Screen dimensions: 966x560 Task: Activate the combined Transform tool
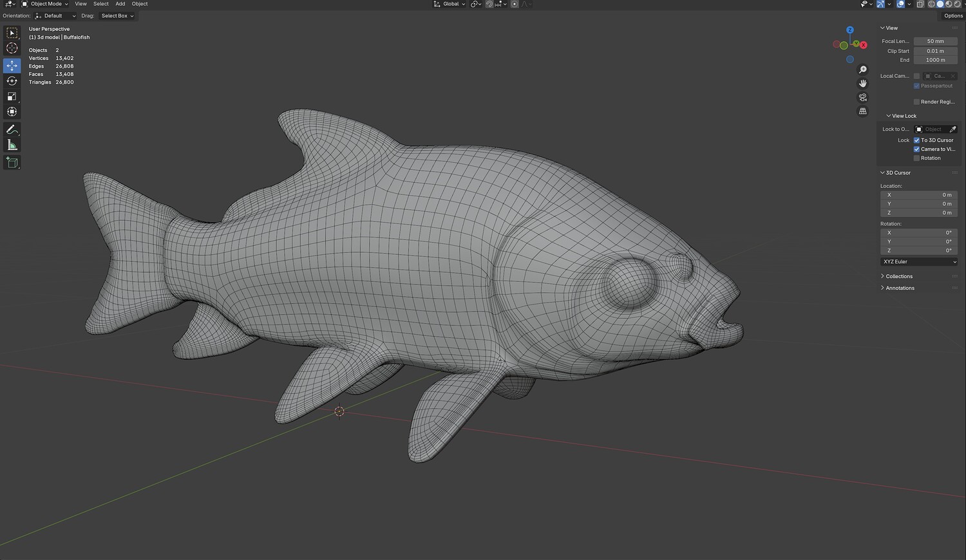pyautogui.click(x=12, y=112)
